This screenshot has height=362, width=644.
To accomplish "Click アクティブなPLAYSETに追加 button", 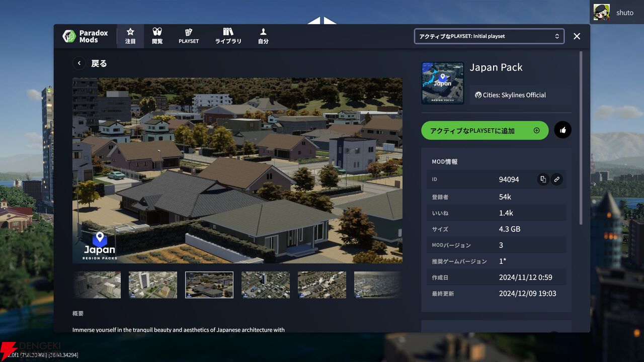I will [485, 131].
